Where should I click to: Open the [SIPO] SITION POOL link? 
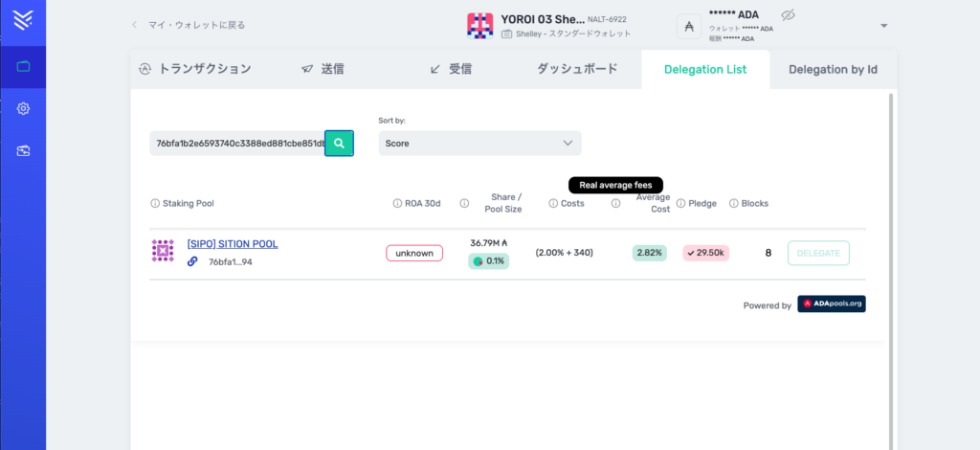233,244
